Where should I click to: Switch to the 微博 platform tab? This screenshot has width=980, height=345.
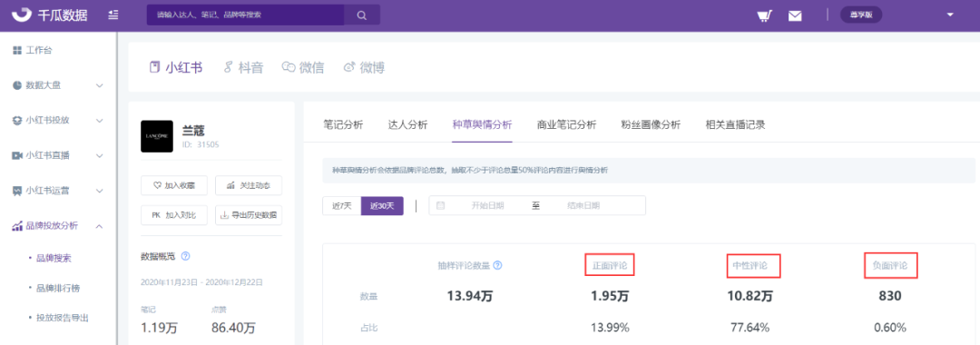(x=364, y=67)
